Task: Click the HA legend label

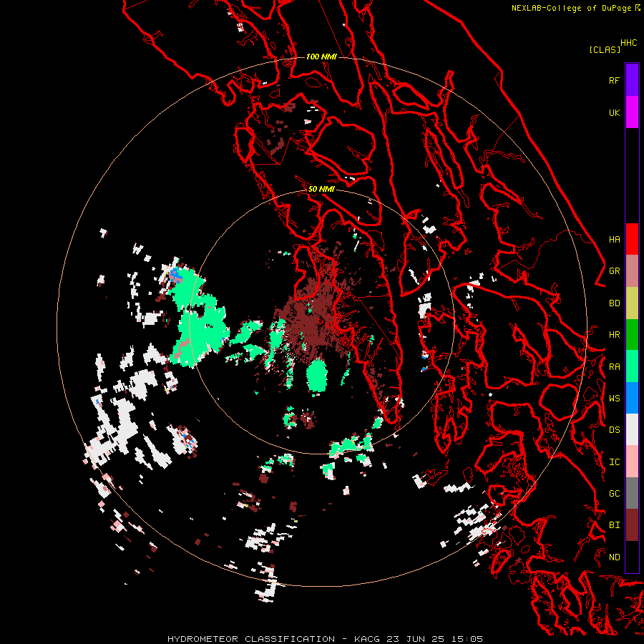Action: [x=614, y=240]
